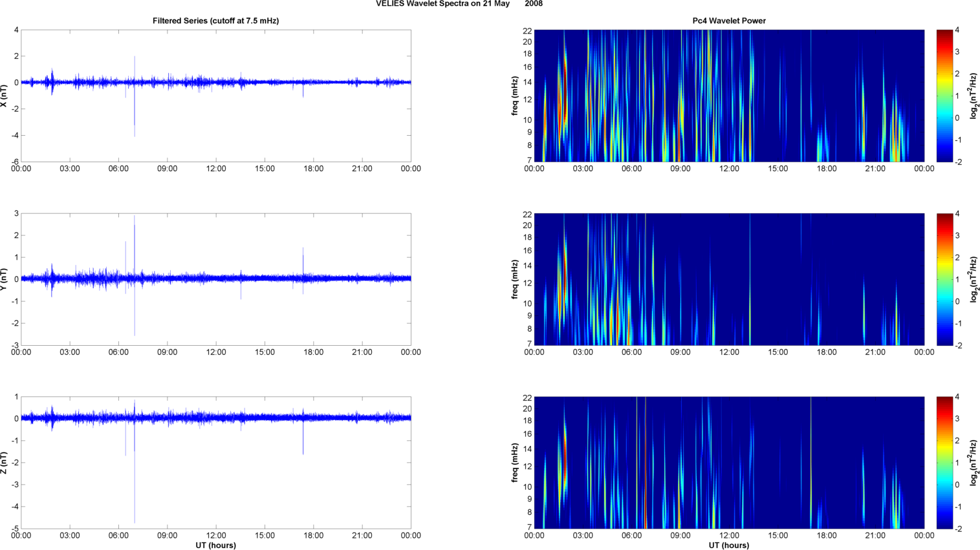980x550 pixels.
Task: Click the "VELIES Wavelet Spectra on 21 May 2008" title
Action: [459, 4]
